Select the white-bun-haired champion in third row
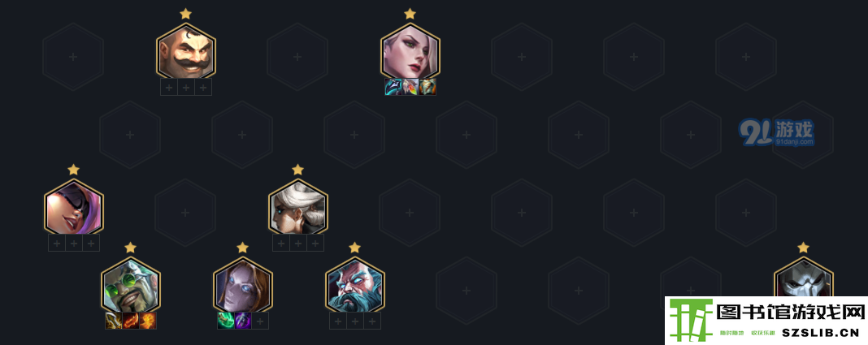The height and width of the screenshot is (345, 868). (x=297, y=209)
